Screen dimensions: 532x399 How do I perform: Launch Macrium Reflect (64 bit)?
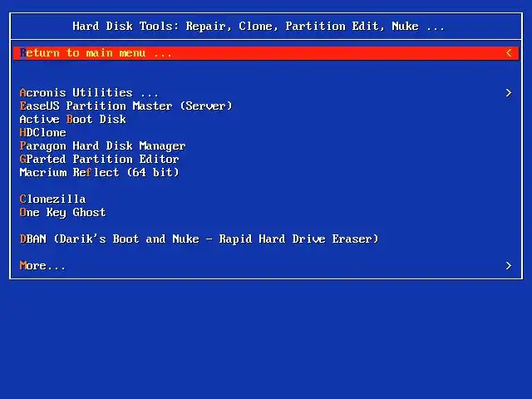click(99, 172)
